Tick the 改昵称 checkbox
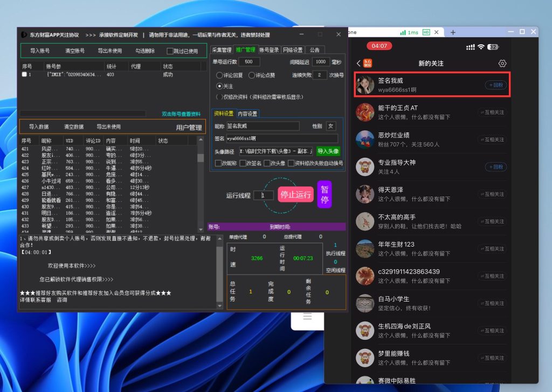 pos(218,163)
